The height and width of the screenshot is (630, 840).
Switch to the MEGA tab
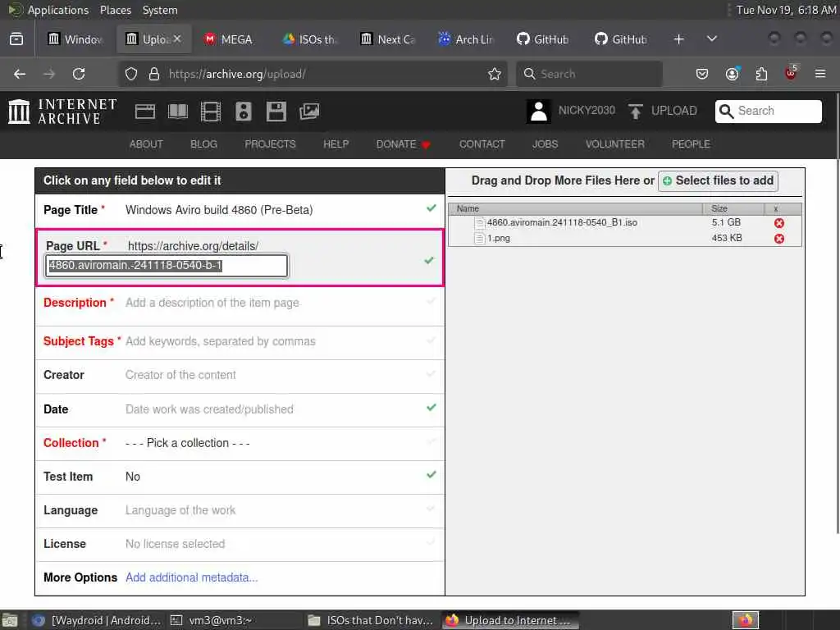228,39
